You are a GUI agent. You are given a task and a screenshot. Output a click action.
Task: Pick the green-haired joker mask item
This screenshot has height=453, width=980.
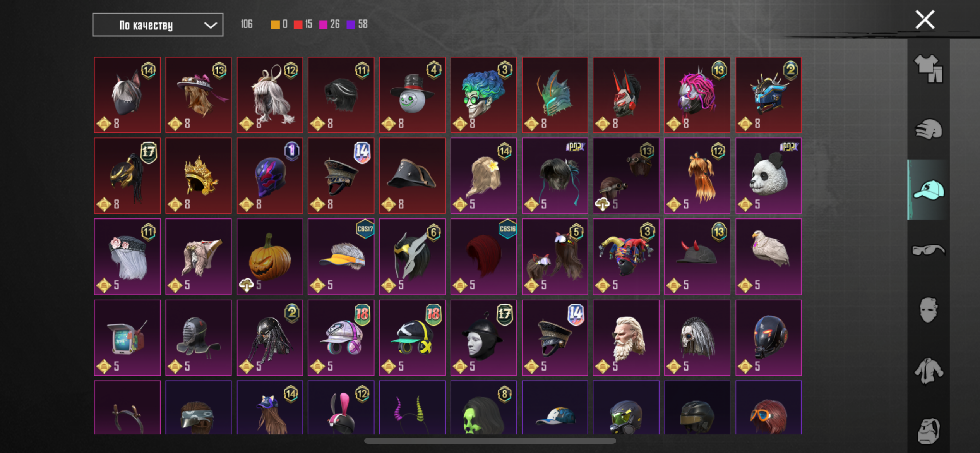coord(483,95)
